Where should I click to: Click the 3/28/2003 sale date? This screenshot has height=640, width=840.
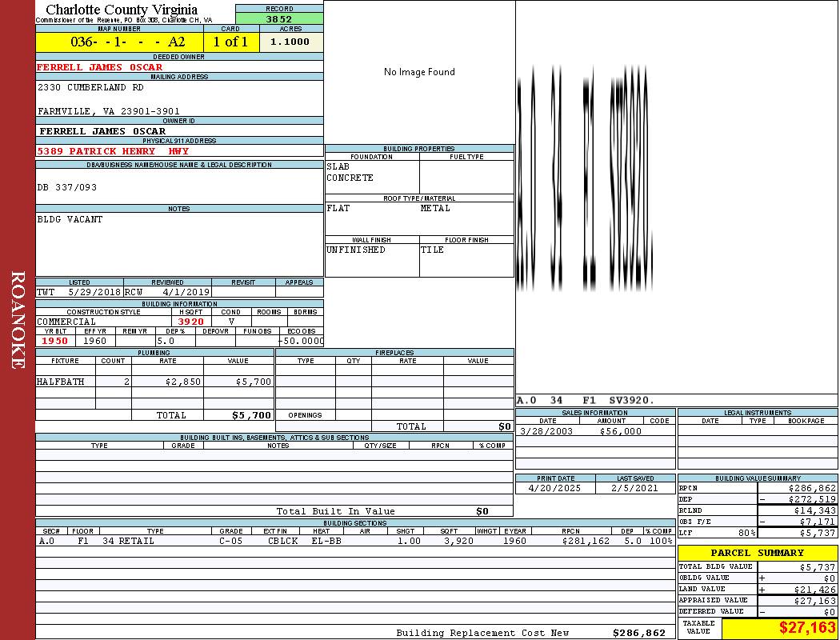click(547, 431)
